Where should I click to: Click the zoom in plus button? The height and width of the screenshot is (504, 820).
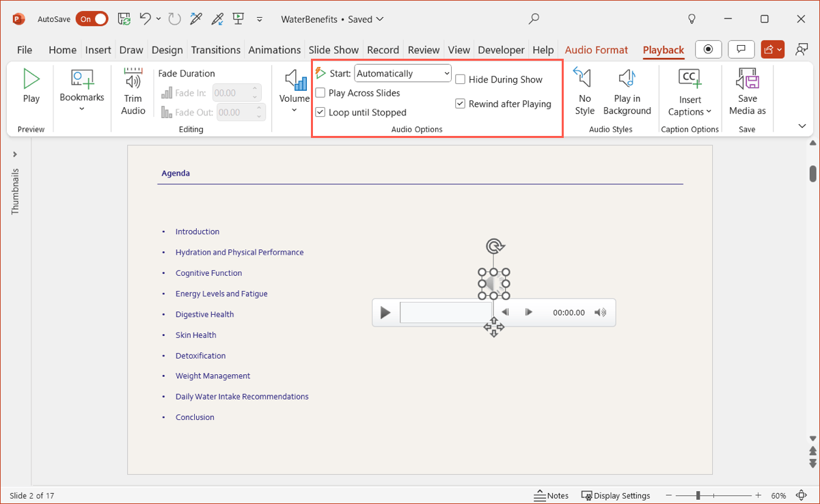(x=758, y=495)
